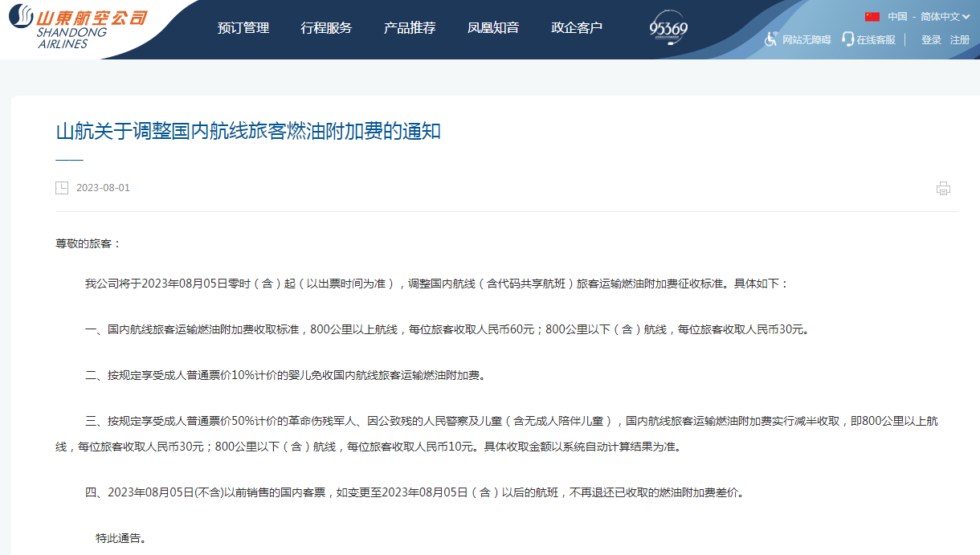This screenshot has height=555, width=980.
Task: Click the headset customer service icon
Action: tap(847, 39)
